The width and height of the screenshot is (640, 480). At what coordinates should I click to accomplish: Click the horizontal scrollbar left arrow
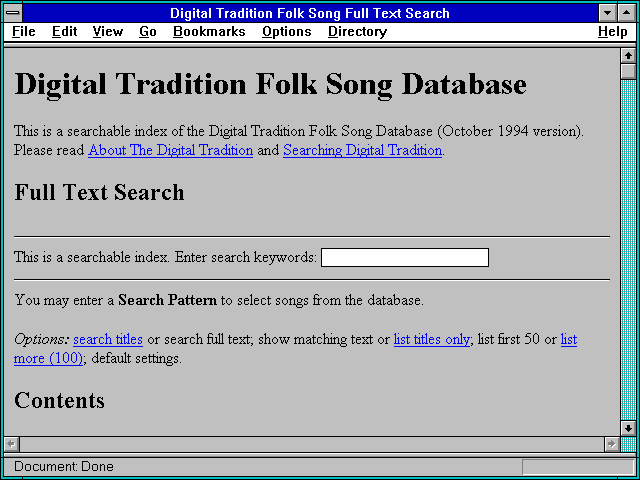(x=11, y=444)
